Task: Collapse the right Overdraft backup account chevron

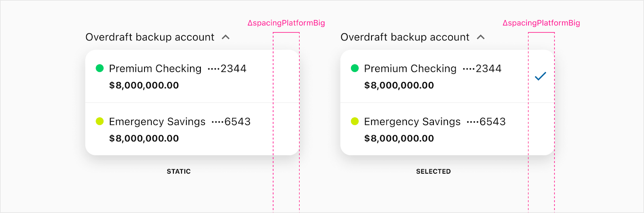Action: coord(481,37)
